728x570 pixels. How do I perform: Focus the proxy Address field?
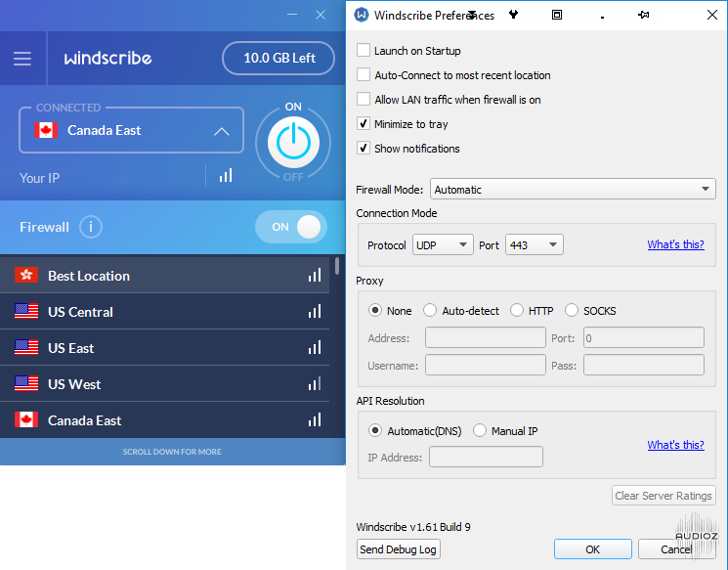(x=486, y=337)
